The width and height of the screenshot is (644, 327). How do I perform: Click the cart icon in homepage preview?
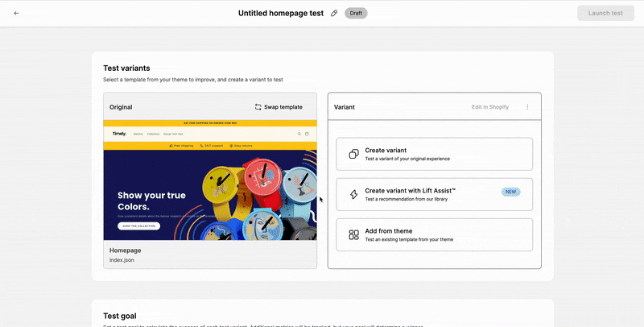coord(307,134)
